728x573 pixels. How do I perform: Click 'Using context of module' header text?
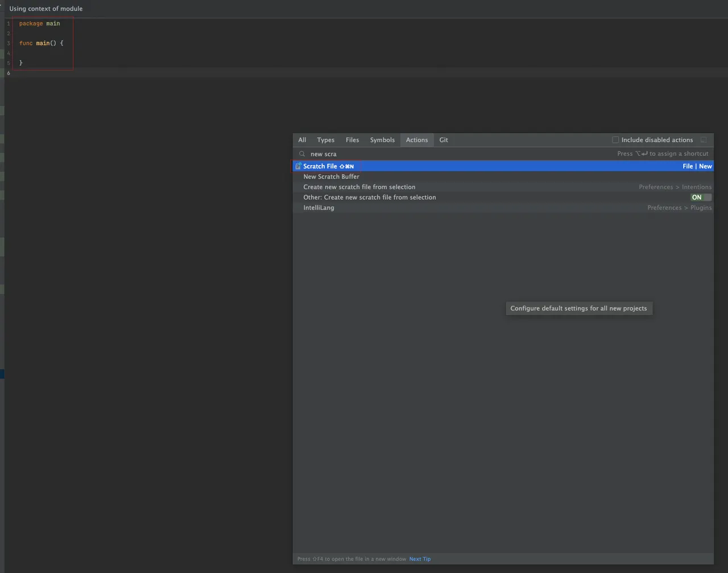(46, 9)
